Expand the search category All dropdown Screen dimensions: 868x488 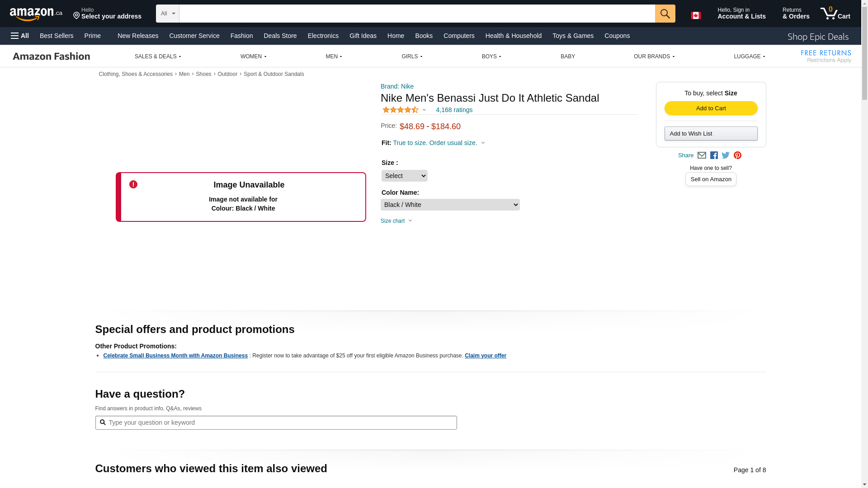[x=168, y=14]
